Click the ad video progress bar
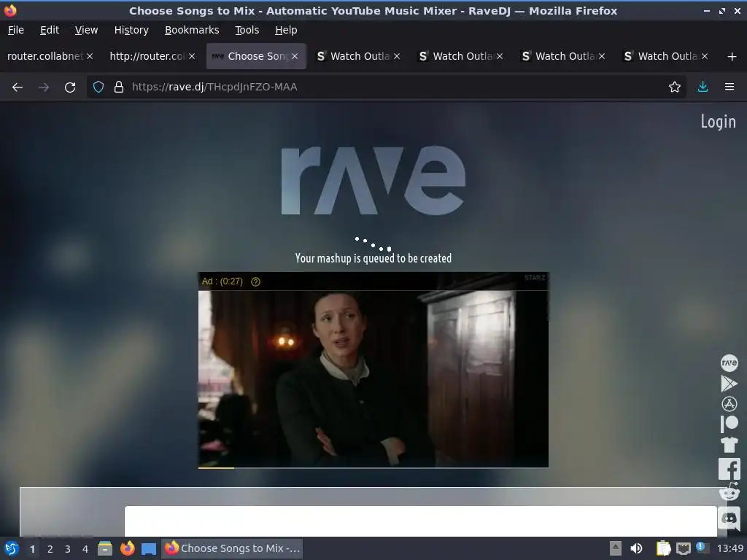The image size is (747, 560). pyautogui.click(x=373, y=468)
